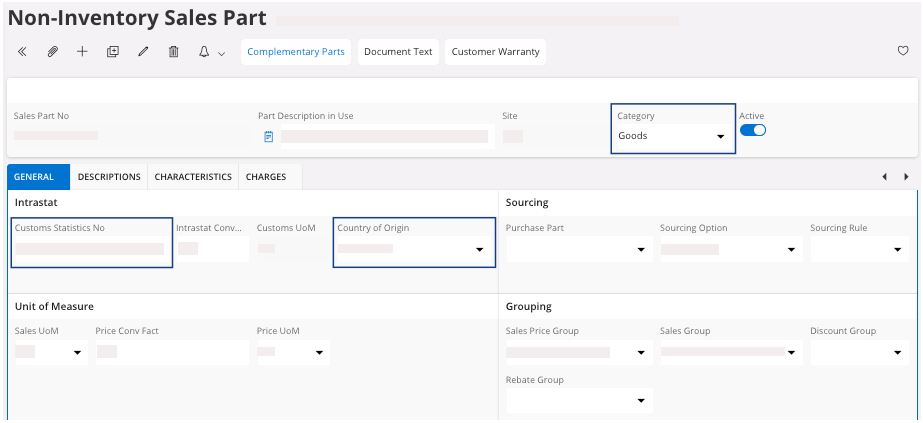The image size is (923, 423).
Task: Edit the record with the pencil icon
Action: (143, 52)
